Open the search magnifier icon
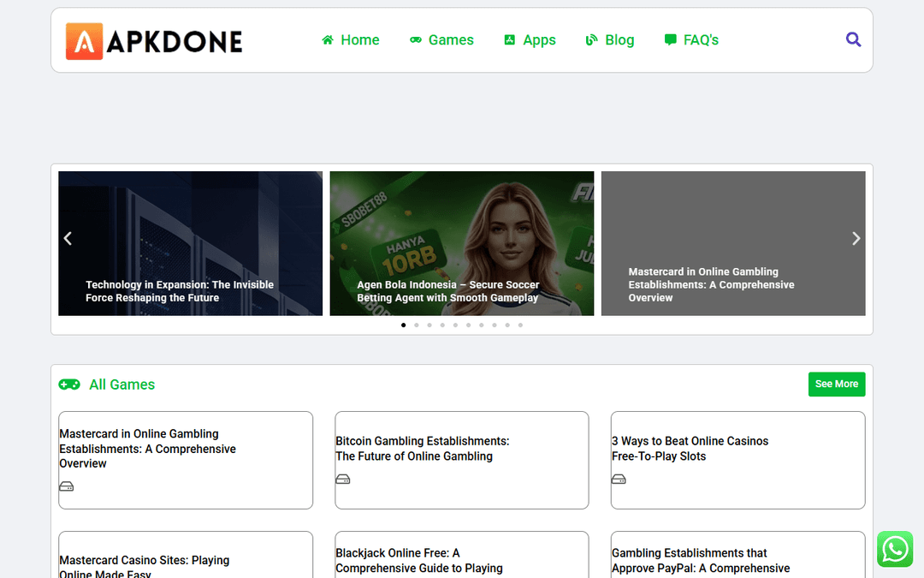924x578 pixels. pyautogui.click(x=853, y=39)
